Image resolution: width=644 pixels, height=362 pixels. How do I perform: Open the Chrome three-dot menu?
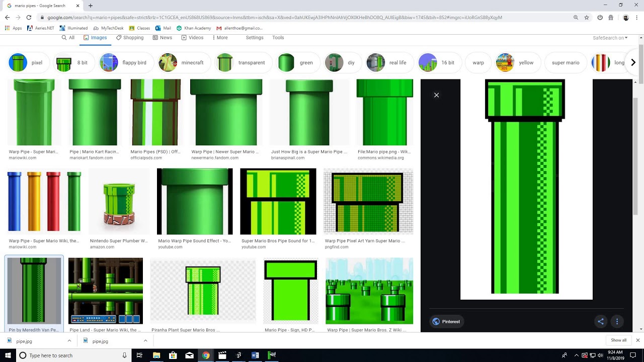pyautogui.click(x=637, y=17)
